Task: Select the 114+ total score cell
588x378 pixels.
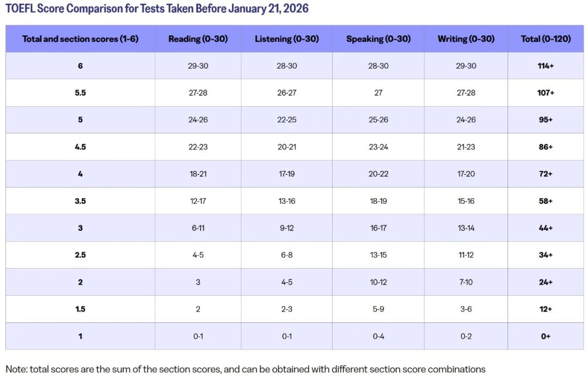Action: (x=546, y=65)
